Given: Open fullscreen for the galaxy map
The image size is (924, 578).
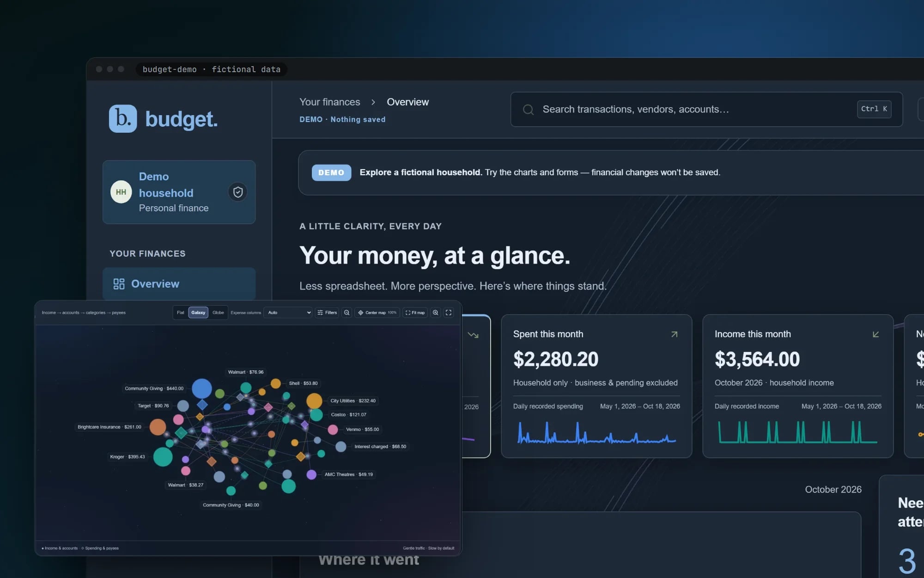Looking at the screenshot, I should tap(448, 313).
